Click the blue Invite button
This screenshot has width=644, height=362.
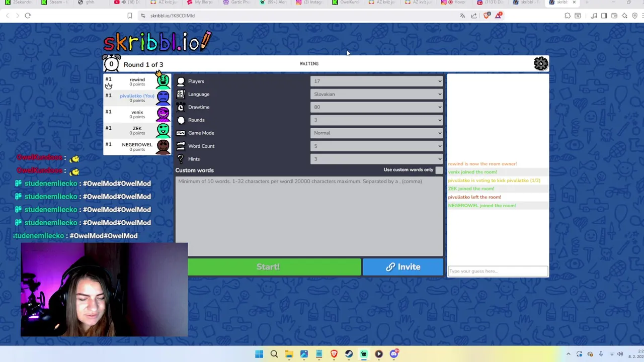pyautogui.click(x=403, y=267)
